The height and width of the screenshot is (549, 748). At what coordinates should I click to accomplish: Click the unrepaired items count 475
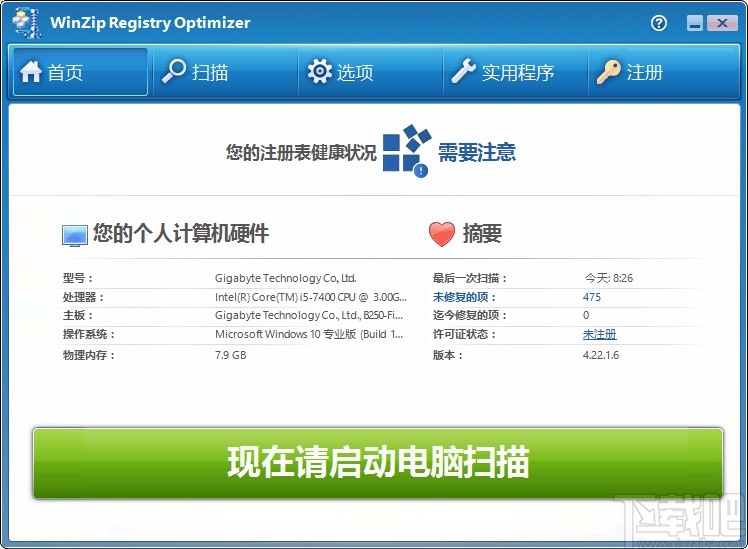pos(592,297)
